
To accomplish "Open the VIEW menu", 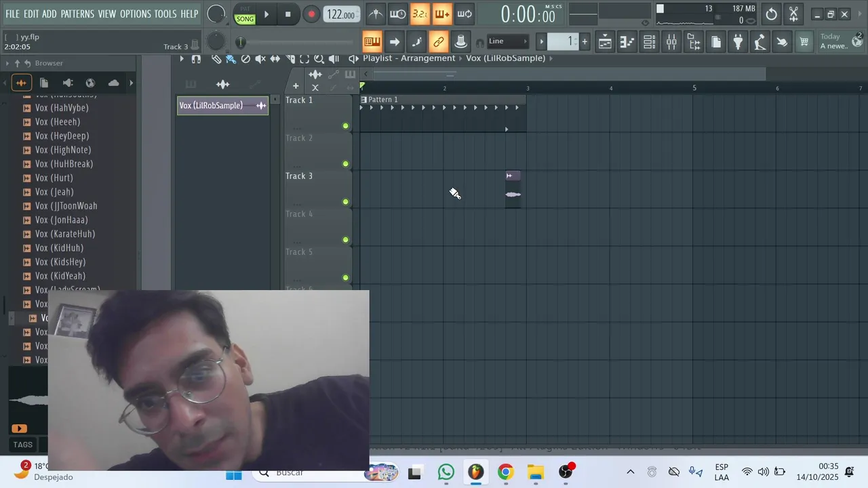I will [x=107, y=14].
